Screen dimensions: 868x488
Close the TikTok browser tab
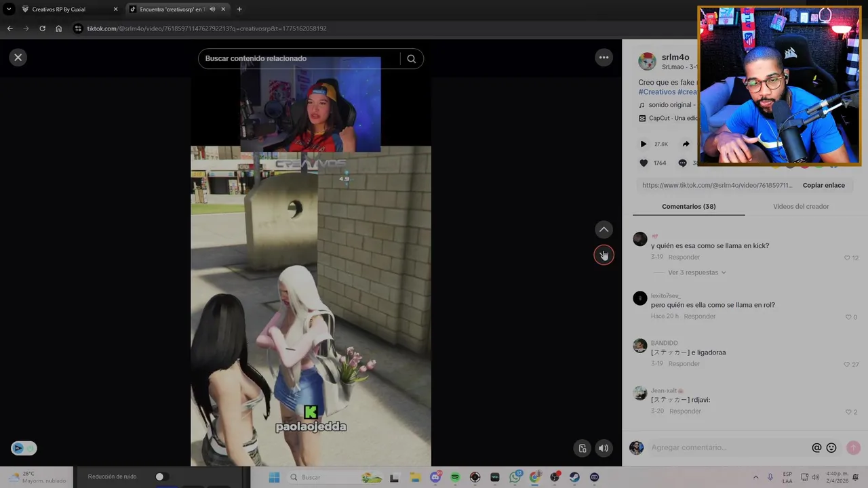click(x=223, y=9)
